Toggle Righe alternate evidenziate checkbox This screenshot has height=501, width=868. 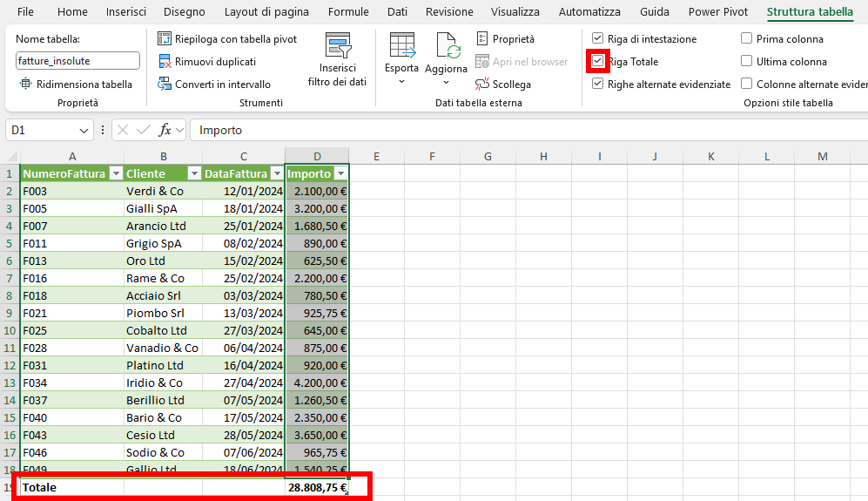[597, 85]
